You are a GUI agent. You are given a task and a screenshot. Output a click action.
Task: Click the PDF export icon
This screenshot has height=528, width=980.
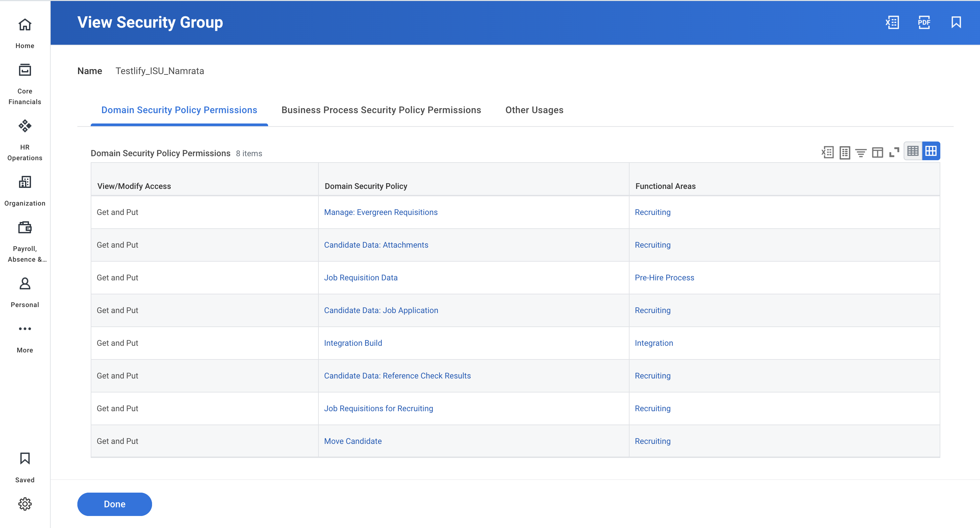924,22
